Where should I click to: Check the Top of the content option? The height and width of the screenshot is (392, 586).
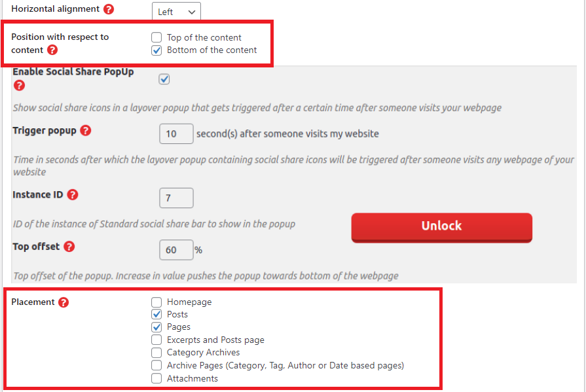pos(156,38)
